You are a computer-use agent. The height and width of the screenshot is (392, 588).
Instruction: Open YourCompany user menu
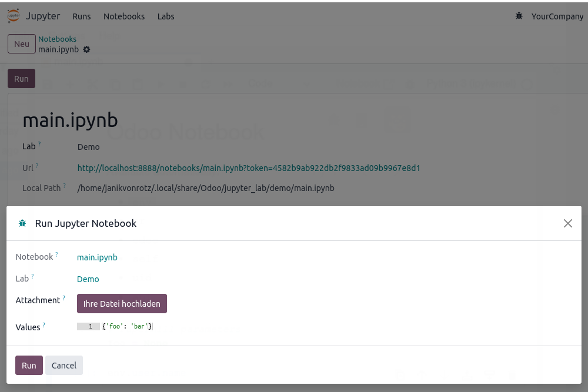coord(557,16)
